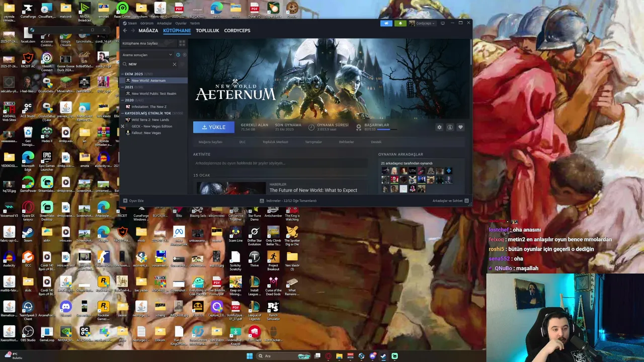The image size is (644, 362).
Task: Open the TOPLULUK tab
Action: click(207, 31)
